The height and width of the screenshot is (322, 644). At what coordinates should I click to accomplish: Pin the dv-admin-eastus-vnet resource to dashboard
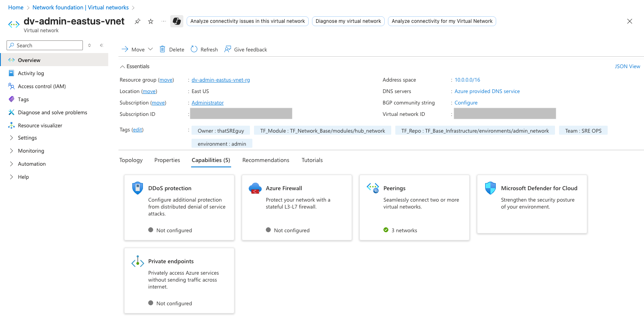tap(138, 21)
